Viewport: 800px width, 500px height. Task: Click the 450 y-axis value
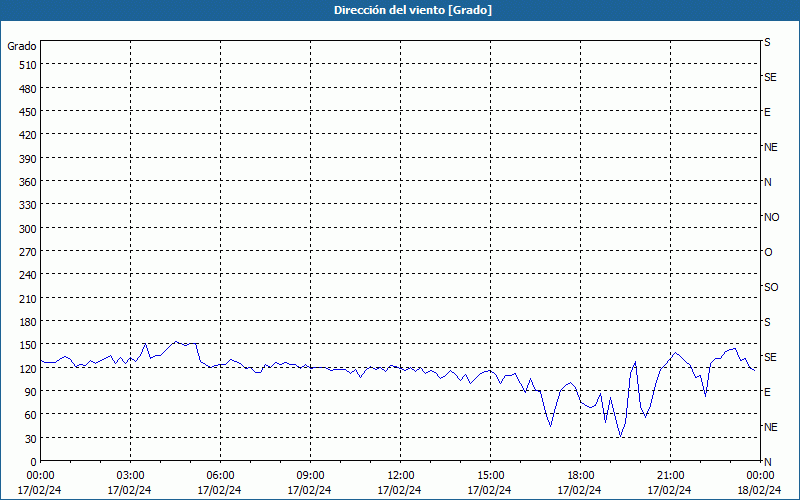pos(28,112)
